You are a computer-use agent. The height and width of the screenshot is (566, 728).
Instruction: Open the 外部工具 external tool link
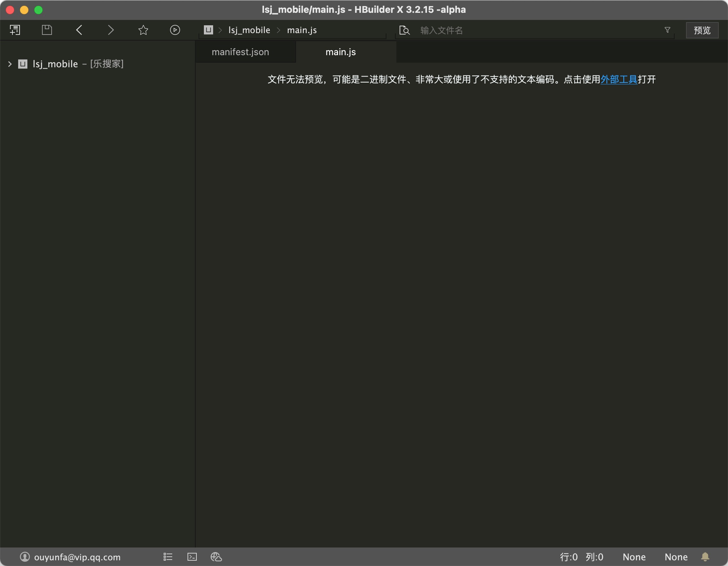click(619, 79)
